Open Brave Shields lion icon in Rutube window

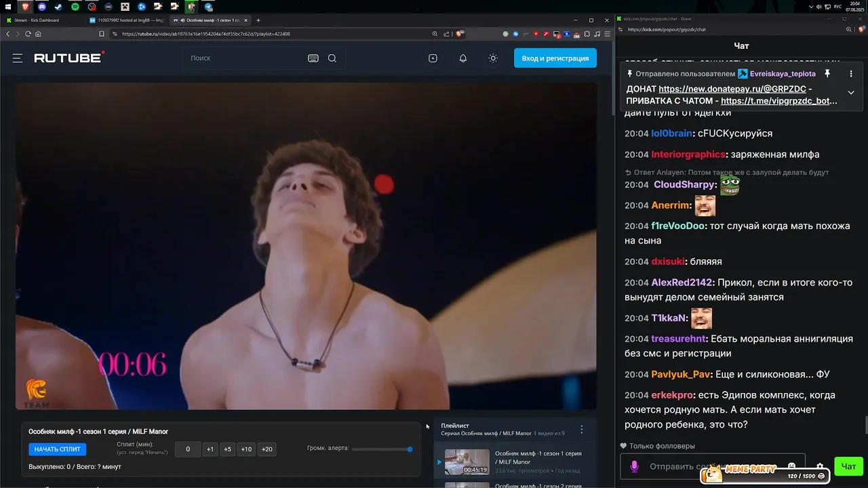pos(460,34)
